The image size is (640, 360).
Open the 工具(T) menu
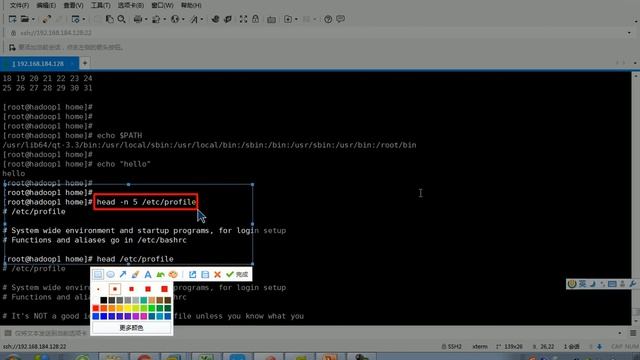pos(100,5)
